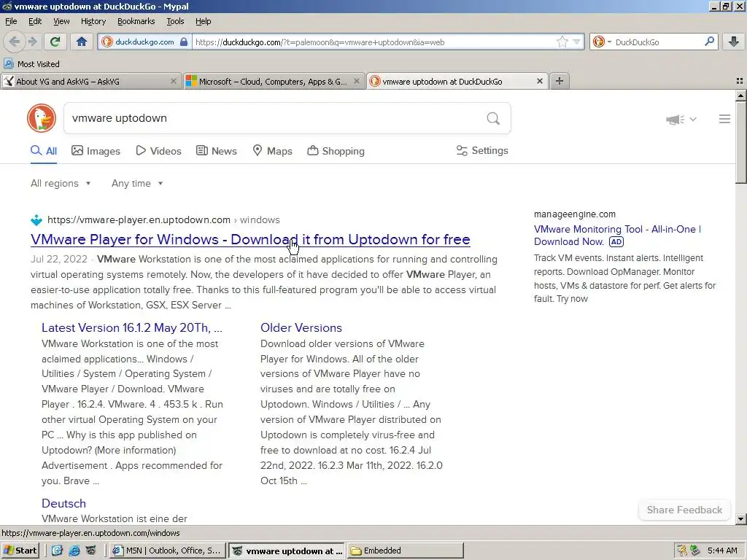Open Latest Version 16.1.2 sitelink
The image size is (747, 560).
click(x=131, y=327)
